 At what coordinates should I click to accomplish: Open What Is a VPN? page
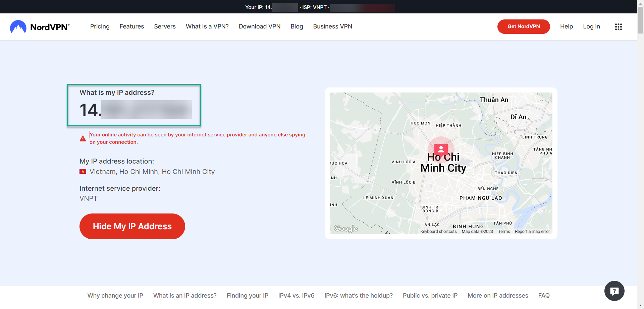tap(207, 26)
